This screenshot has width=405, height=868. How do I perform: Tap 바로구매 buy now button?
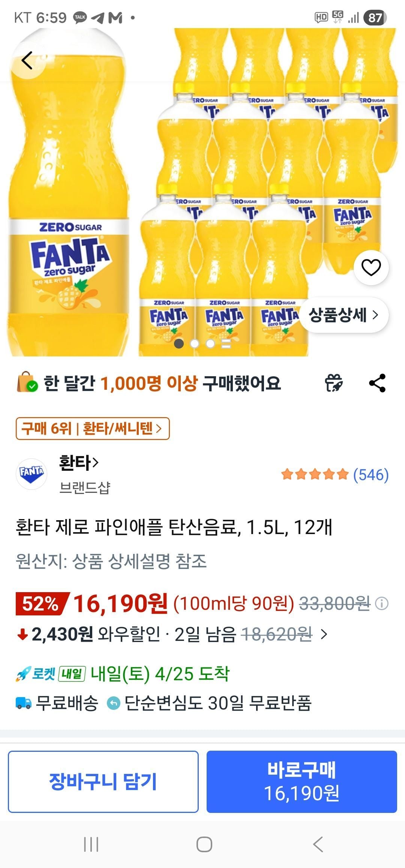(301, 782)
